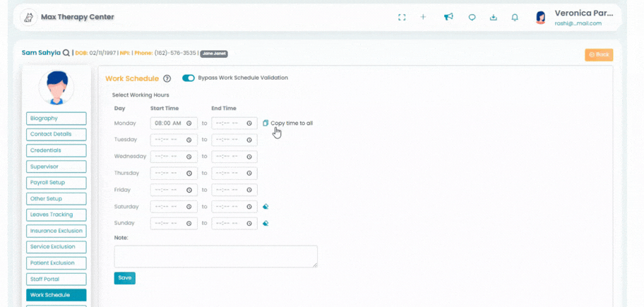Toggle Bypass Work Schedule Validation switch
Image resolution: width=644 pixels, height=307 pixels.
tap(189, 78)
